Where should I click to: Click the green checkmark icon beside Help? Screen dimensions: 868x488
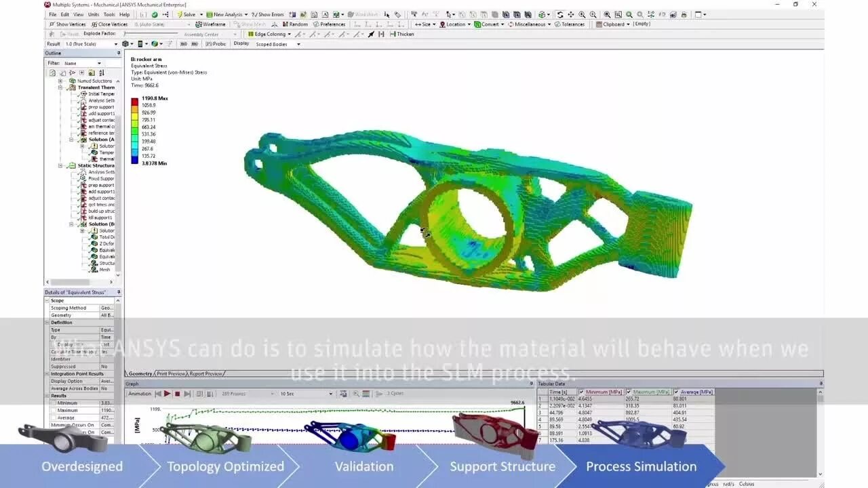[x=155, y=14]
